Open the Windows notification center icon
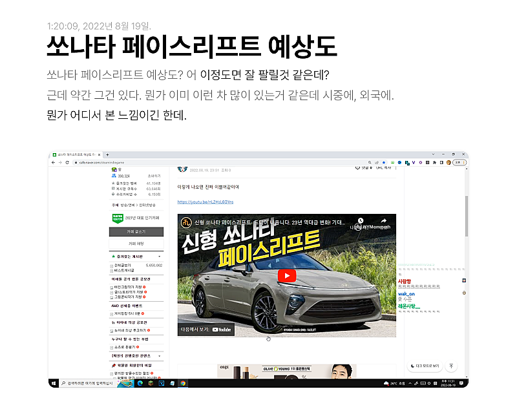The width and height of the screenshot is (517, 420). pos(461,383)
